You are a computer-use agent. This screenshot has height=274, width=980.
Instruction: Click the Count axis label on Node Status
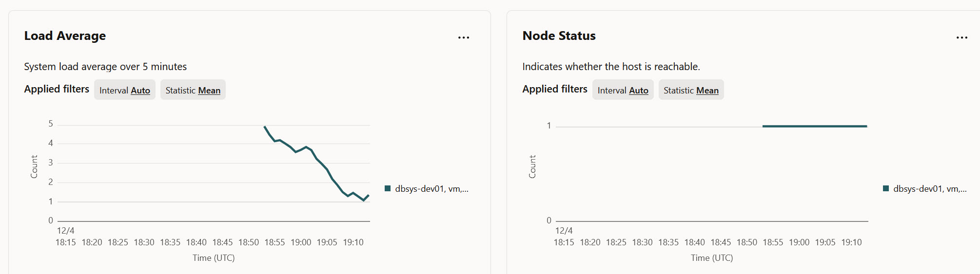click(532, 166)
